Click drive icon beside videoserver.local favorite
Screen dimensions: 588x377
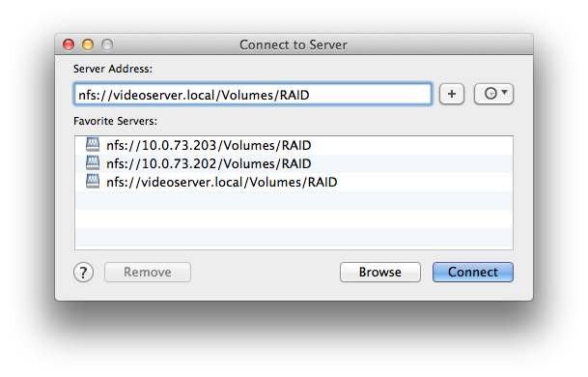93,182
